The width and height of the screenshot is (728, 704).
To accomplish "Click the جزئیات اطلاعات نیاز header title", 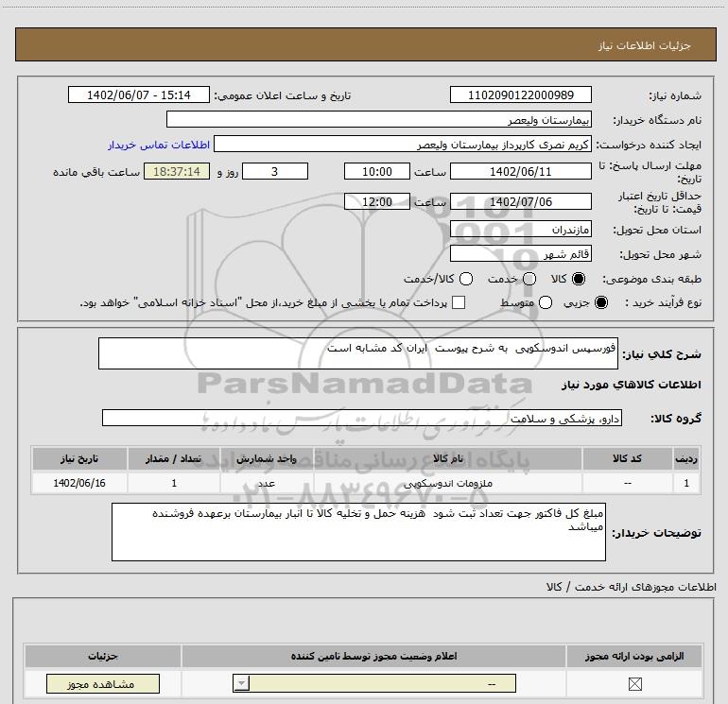I will point(645,45).
